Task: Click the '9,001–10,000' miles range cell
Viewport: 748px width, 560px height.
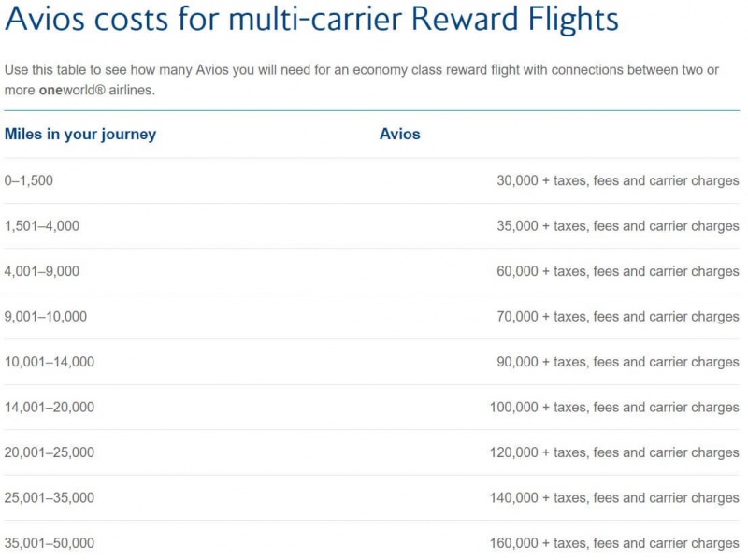Action: 46,317
